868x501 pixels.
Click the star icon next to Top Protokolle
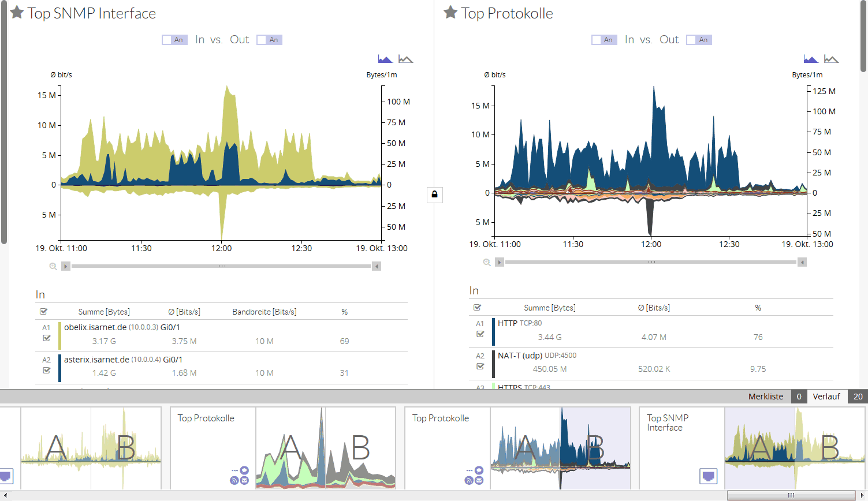450,13
